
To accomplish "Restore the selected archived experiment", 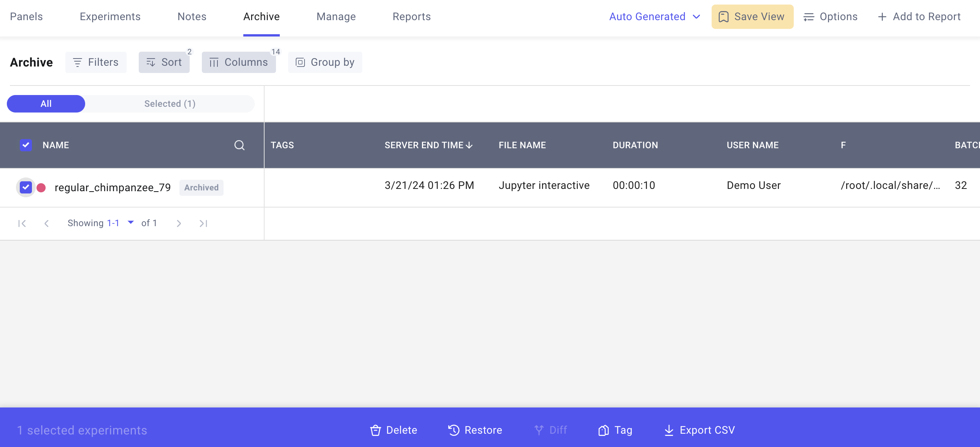I will coord(475,430).
